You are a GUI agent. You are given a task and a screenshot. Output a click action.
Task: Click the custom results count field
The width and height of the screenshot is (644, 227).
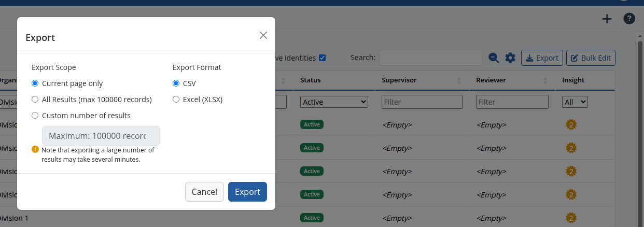[101, 136]
